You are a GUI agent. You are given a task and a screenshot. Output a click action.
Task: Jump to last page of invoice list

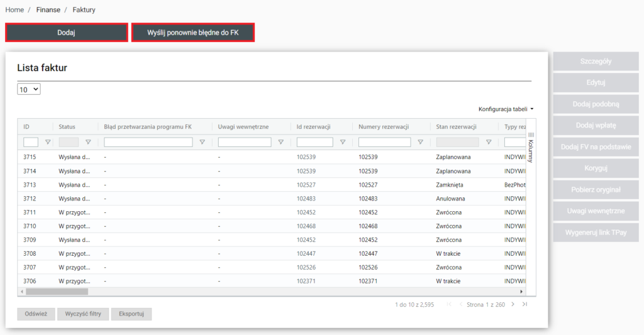525,304
